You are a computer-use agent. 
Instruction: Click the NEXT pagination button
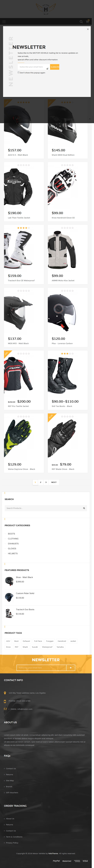point(54,482)
